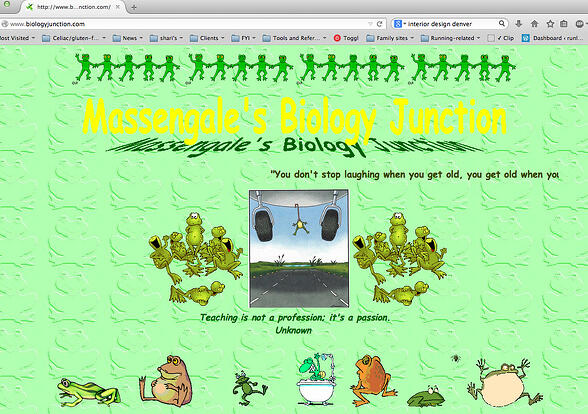Open the bookmarks list icon

[564, 24]
